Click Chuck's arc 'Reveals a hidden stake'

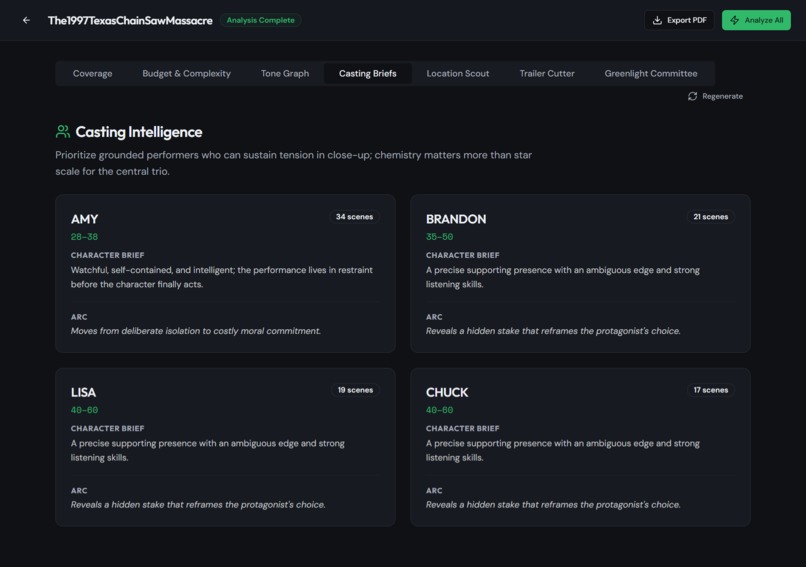553,505
